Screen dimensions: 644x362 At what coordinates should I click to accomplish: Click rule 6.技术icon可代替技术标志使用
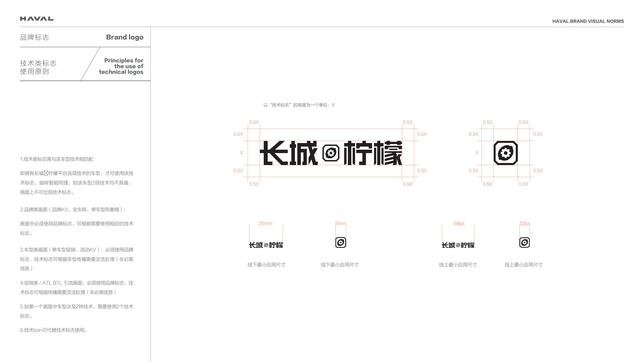tap(54, 330)
